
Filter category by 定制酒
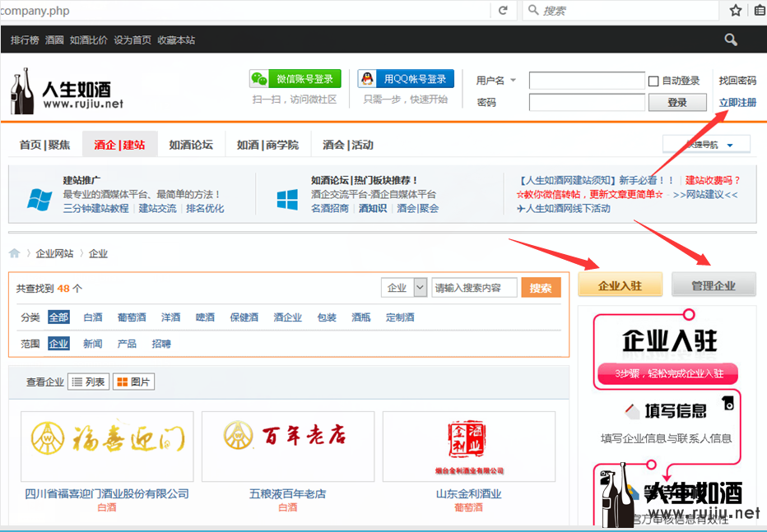coord(400,317)
